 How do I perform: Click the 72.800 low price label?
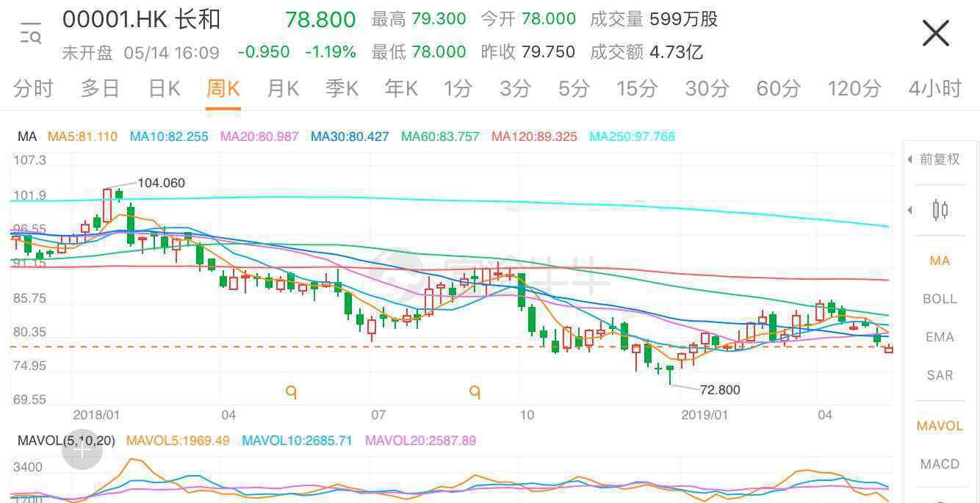coord(720,390)
